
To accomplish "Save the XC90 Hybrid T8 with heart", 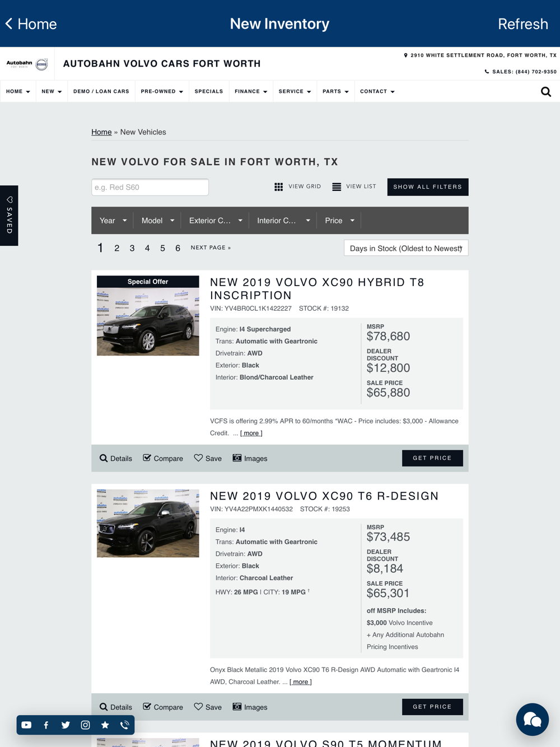I will (x=208, y=458).
